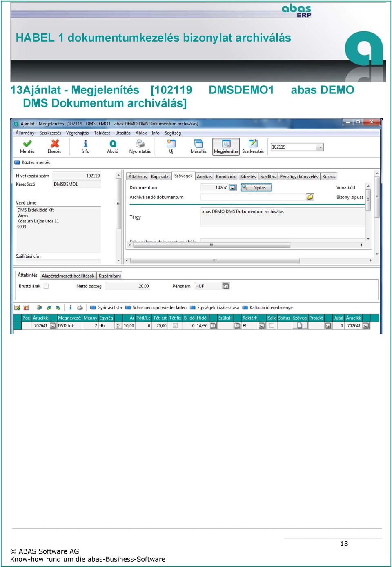Open reference icon next to Árucikk 702641 in first column
This screenshot has width=392, height=567.
coord(53,326)
